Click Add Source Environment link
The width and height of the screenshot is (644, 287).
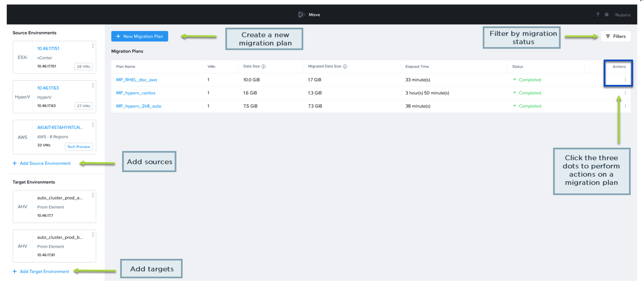[x=42, y=163]
